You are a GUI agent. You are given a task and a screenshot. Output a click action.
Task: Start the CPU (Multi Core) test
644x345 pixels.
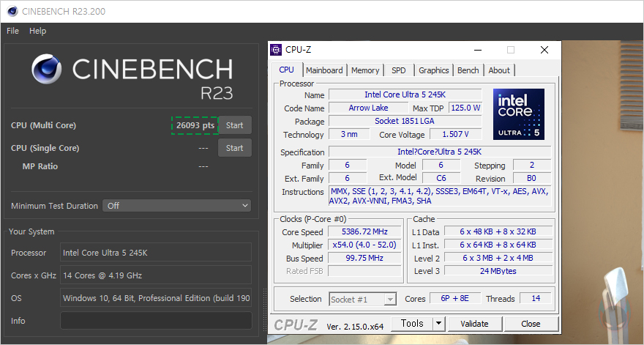tap(234, 125)
